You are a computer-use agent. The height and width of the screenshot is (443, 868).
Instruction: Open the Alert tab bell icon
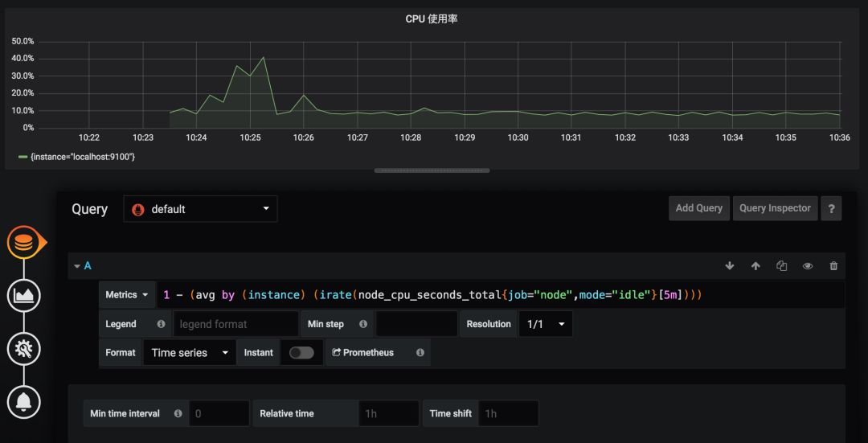point(24,401)
